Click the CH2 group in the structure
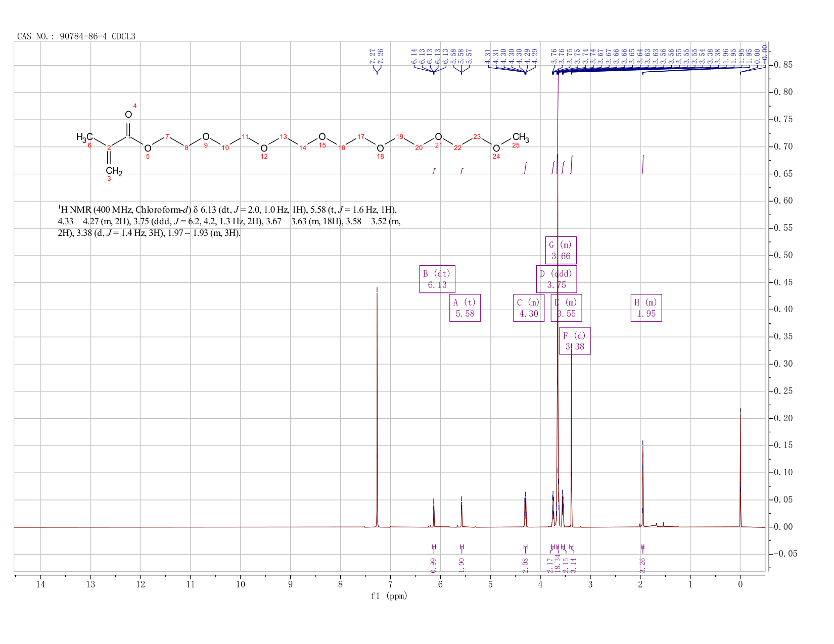This screenshot has height=644, width=834. 114,172
